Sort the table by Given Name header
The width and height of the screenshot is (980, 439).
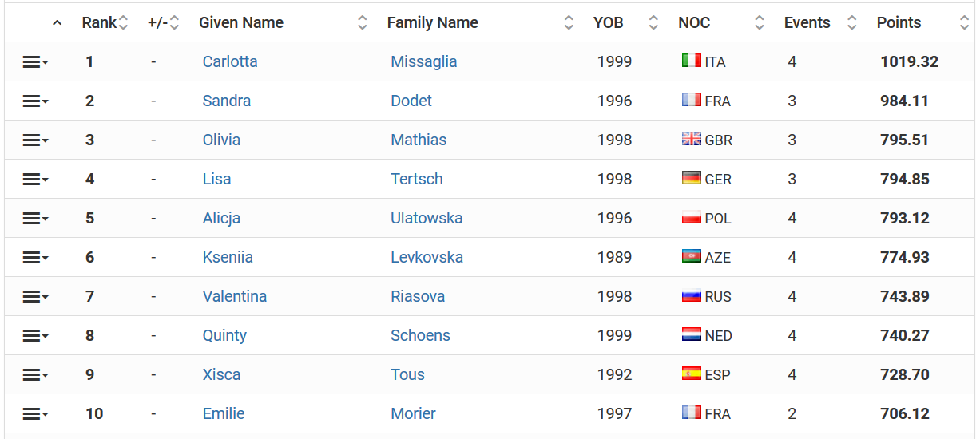click(241, 23)
